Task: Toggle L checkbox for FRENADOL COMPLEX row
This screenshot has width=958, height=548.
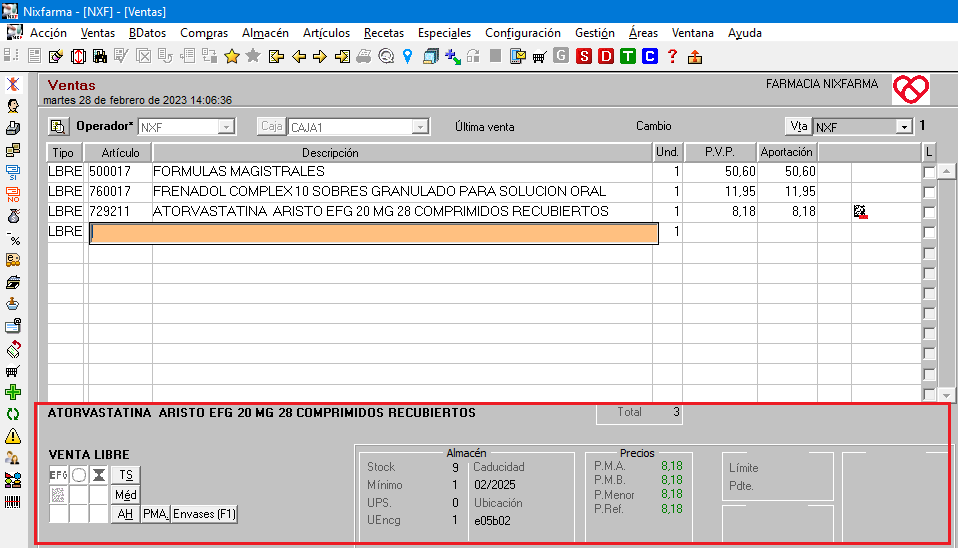Action: tap(929, 192)
